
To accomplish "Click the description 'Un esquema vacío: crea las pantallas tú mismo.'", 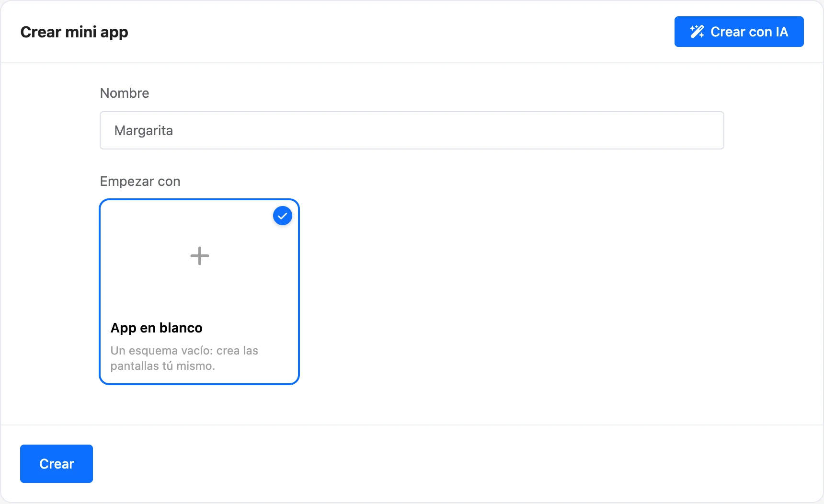I will (x=184, y=358).
